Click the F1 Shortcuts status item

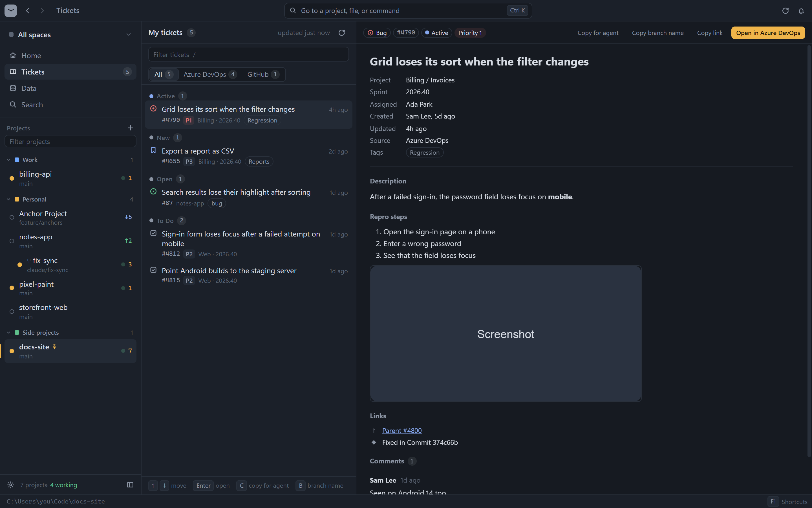[787, 502]
